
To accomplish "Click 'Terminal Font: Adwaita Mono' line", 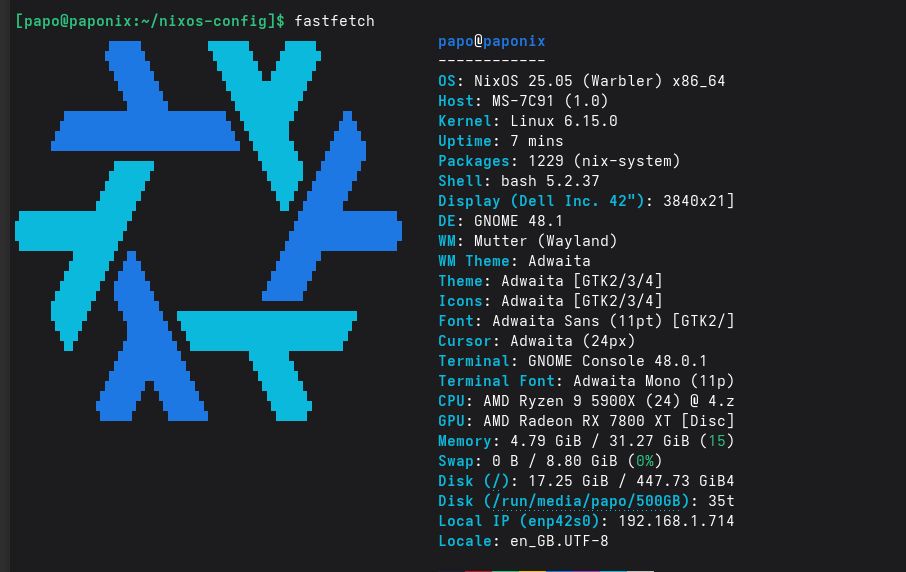I will (586, 381).
